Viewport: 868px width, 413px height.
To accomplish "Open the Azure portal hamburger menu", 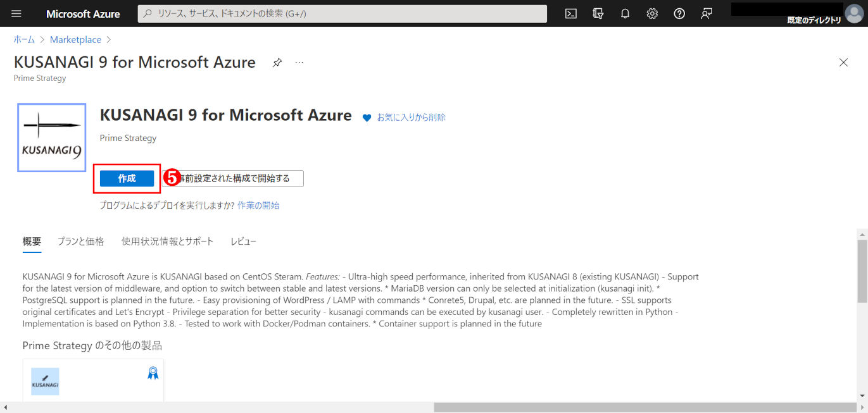I will [x=16, y=14].
